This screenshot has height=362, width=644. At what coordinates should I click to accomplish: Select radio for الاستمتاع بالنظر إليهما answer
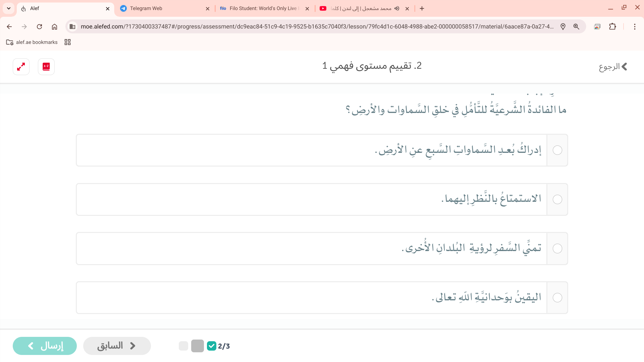click(557, 199)
